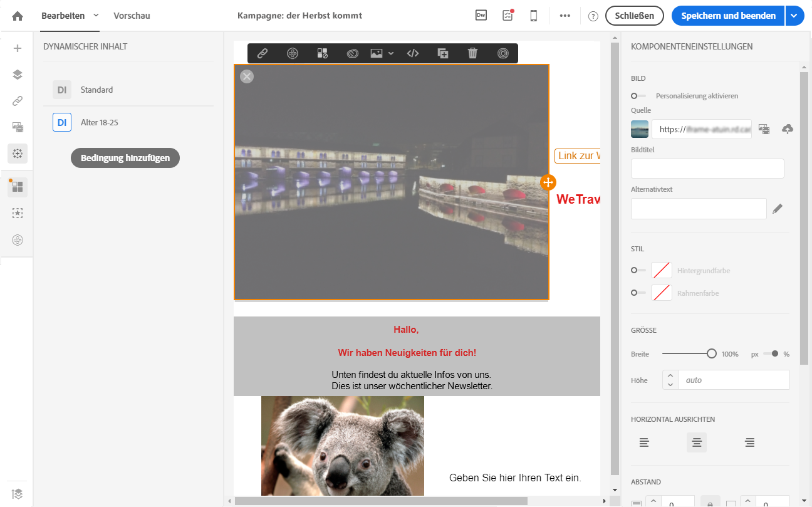The width and height of the screenshot is (812, 507).
Task: Open the Rahmenfarbe color swatch
Action: 661,293
